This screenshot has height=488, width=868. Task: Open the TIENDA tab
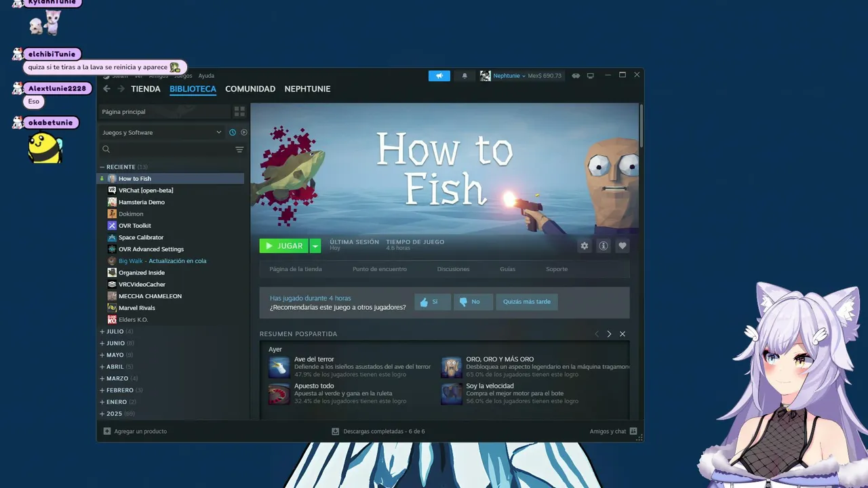(146, 89)
